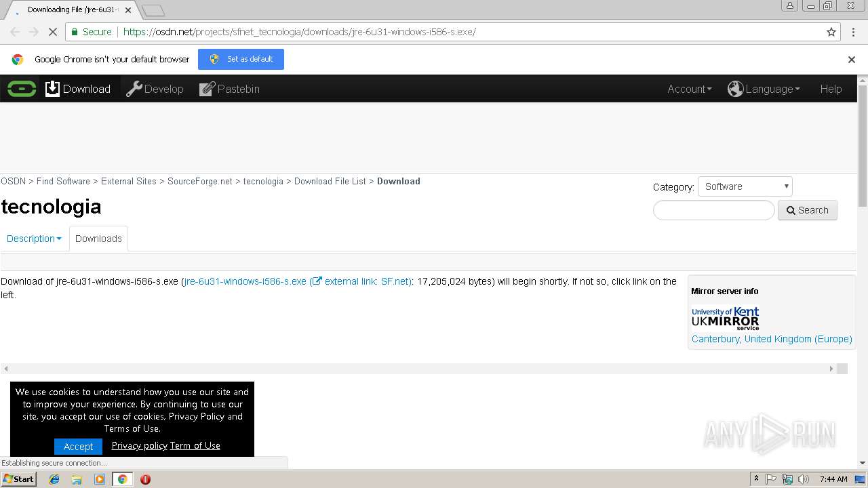Open a new browser tab

153,10
